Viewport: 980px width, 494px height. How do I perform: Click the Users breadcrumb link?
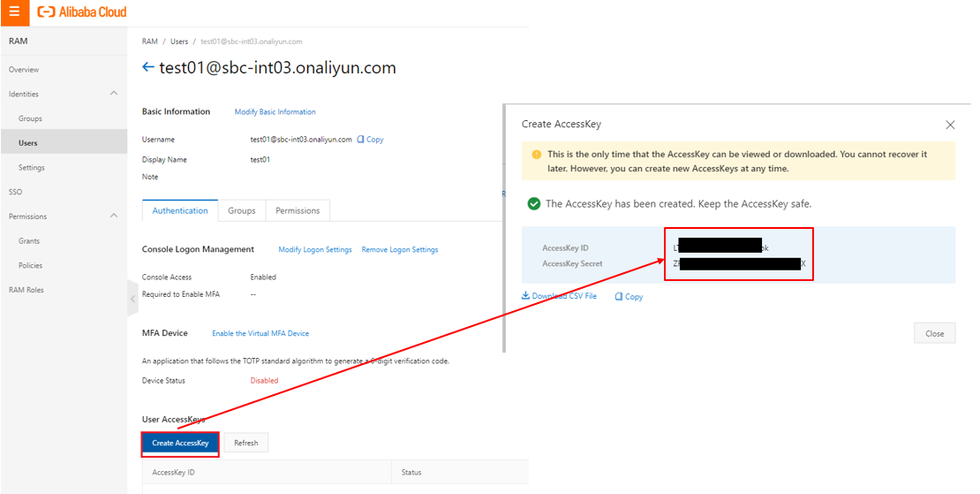click(179, 42)
